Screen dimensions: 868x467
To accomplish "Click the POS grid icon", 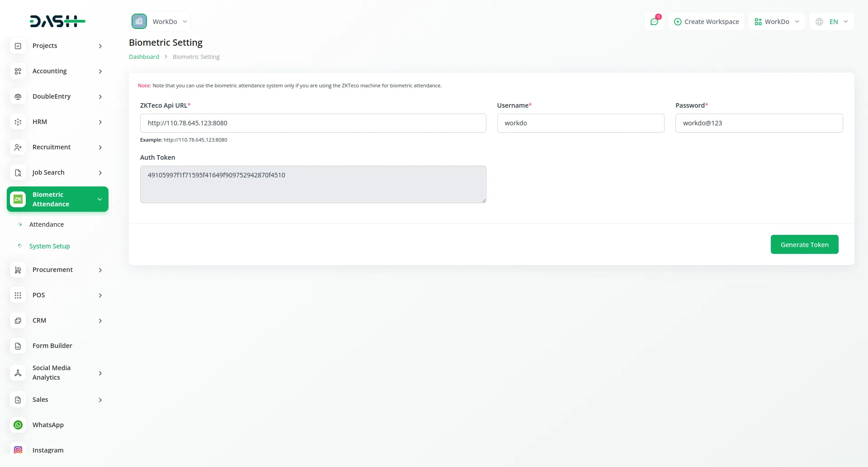I will (18, 295).
